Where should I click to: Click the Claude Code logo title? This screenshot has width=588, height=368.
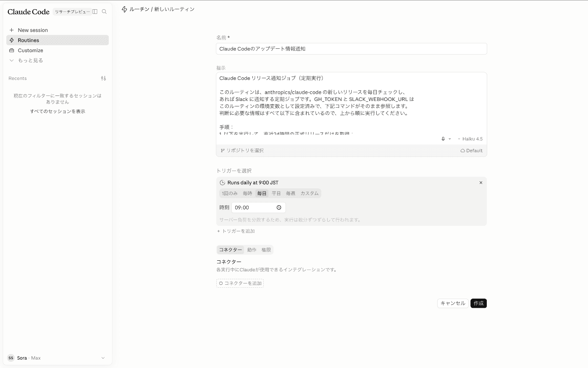(29, 12)
